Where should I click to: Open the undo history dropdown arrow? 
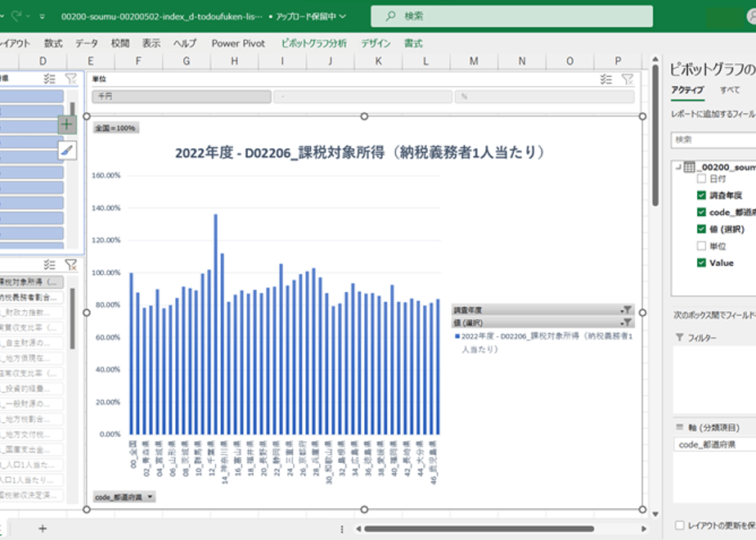[2, 16]
